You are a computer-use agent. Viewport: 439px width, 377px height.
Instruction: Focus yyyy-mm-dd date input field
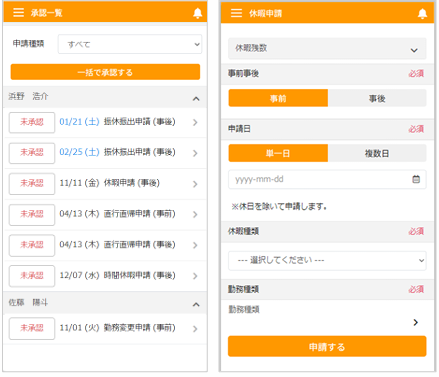[x=327, y=179]
